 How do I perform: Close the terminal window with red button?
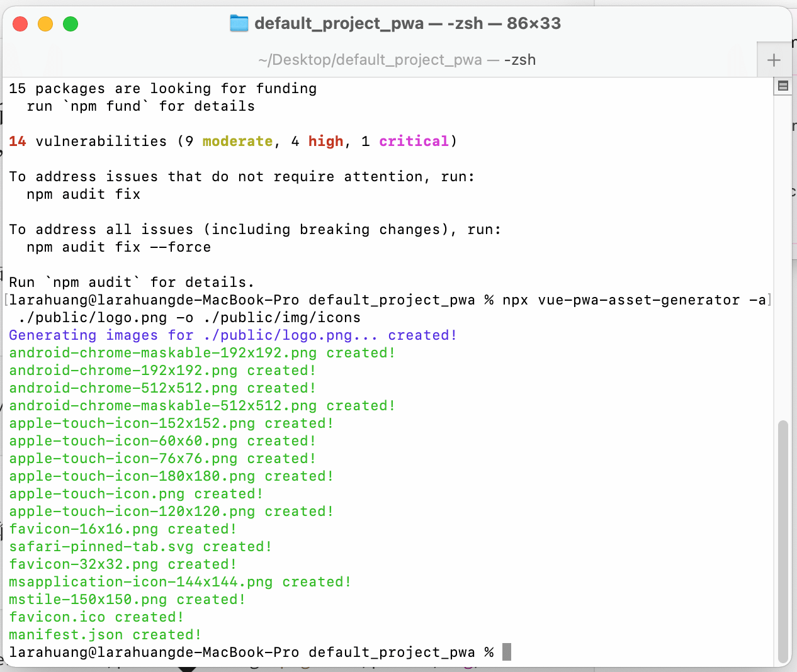20,24
